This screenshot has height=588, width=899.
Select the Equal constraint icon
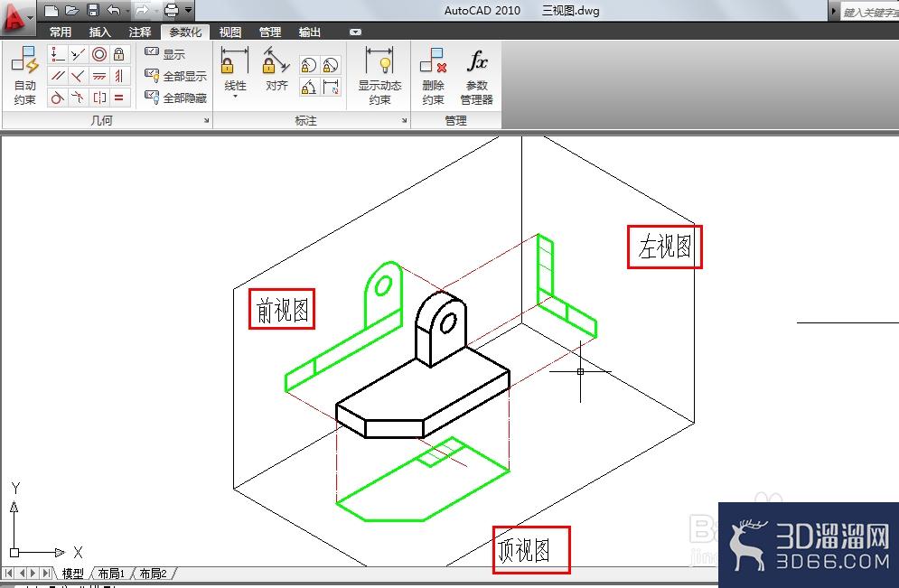[x=118, y=98]
